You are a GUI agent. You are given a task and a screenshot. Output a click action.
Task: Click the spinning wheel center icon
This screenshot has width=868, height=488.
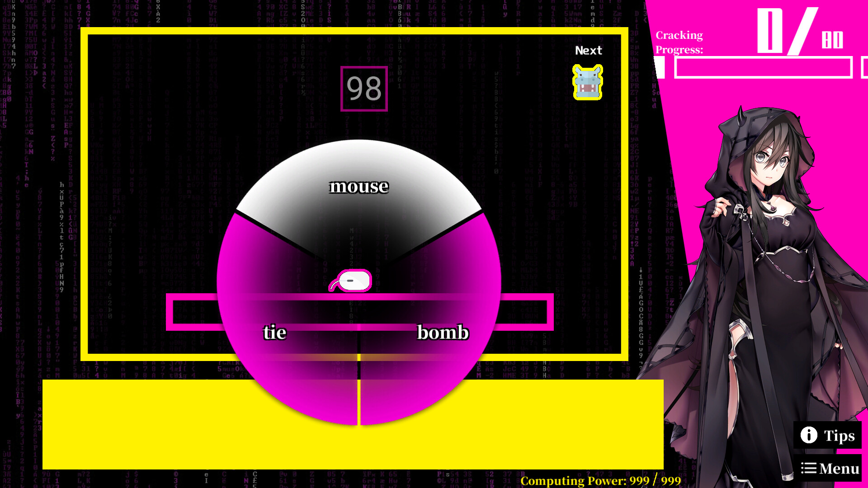click(x=352, y=281)
